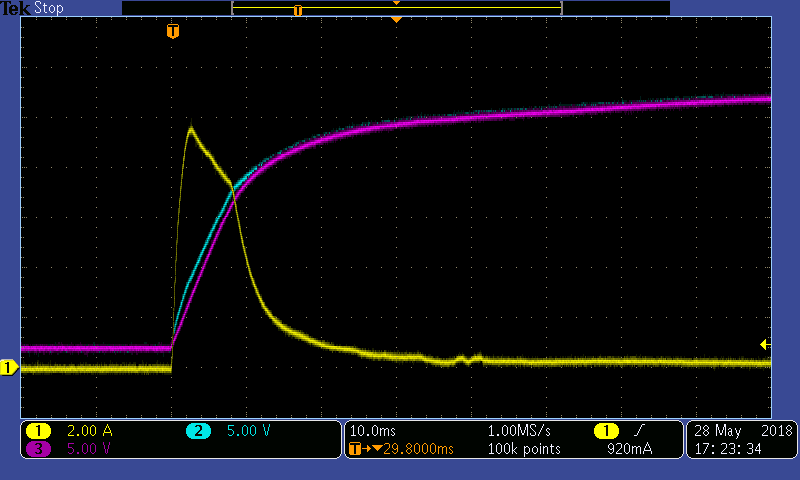Click the 2.00 A channel 1 scale
Viewport: 800px width, 480px height.
90,431
